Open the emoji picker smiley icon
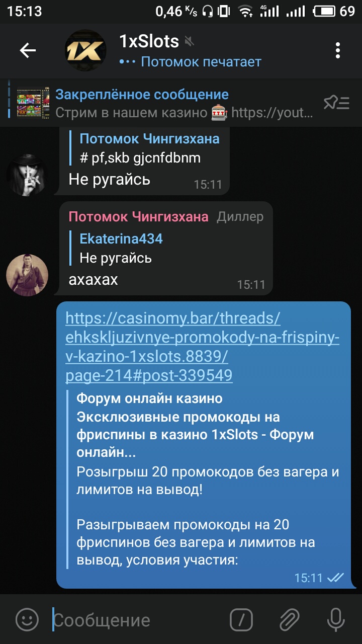 pos(27,619)
